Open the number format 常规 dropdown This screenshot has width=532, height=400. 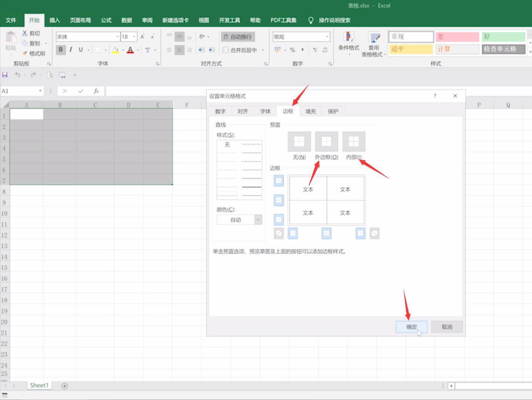327,37
